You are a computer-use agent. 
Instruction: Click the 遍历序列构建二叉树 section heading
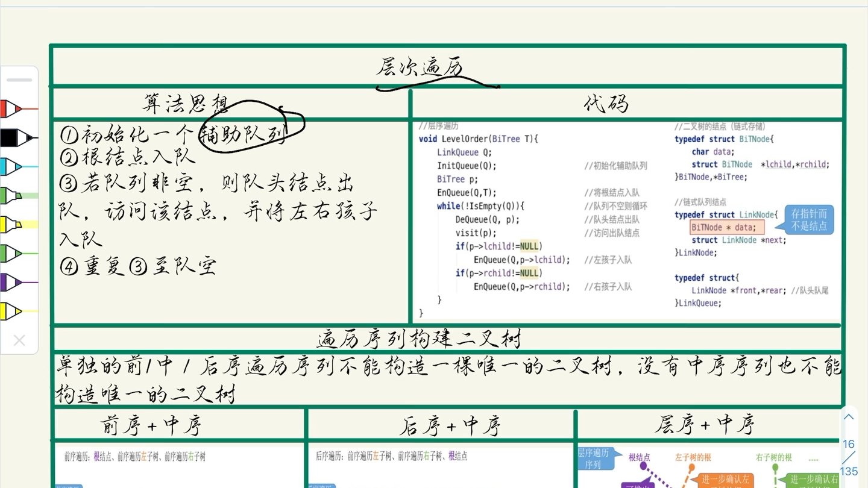coord(418,339)
